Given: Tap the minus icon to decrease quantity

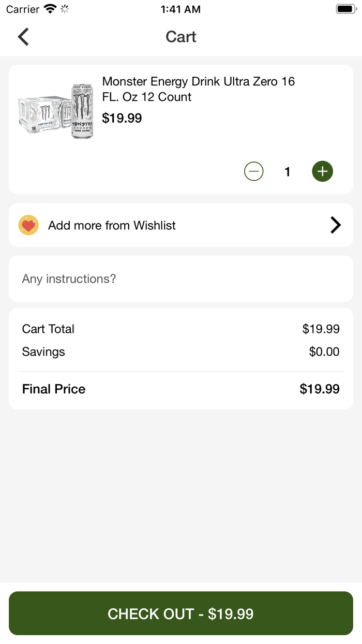Looking at the screenshot, I should (x=253, y=171).
